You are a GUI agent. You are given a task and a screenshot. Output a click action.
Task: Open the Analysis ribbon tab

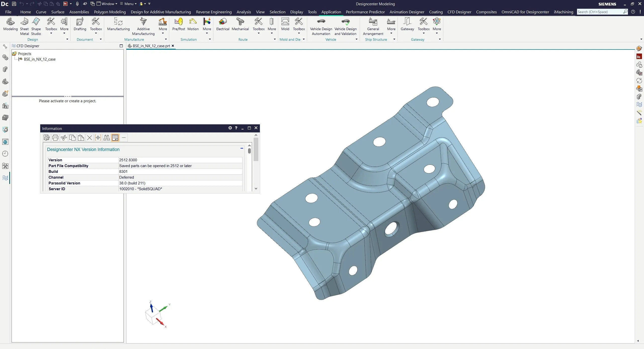click(244, 12)
